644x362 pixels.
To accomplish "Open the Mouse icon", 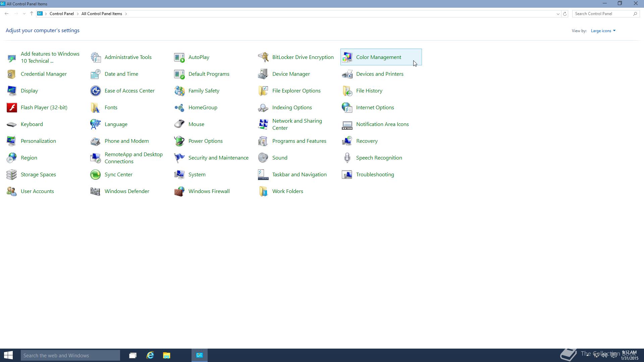I will coord(179,124).
